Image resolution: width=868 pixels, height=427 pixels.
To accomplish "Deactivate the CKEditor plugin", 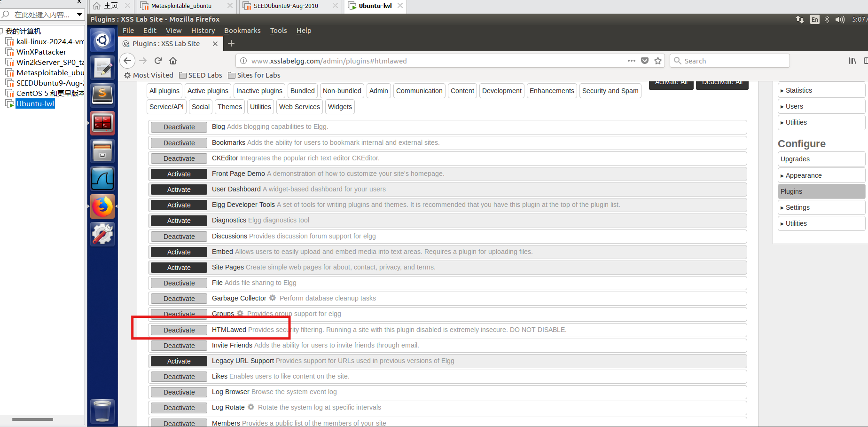I will pyautogui.click(x=179, y=158).
